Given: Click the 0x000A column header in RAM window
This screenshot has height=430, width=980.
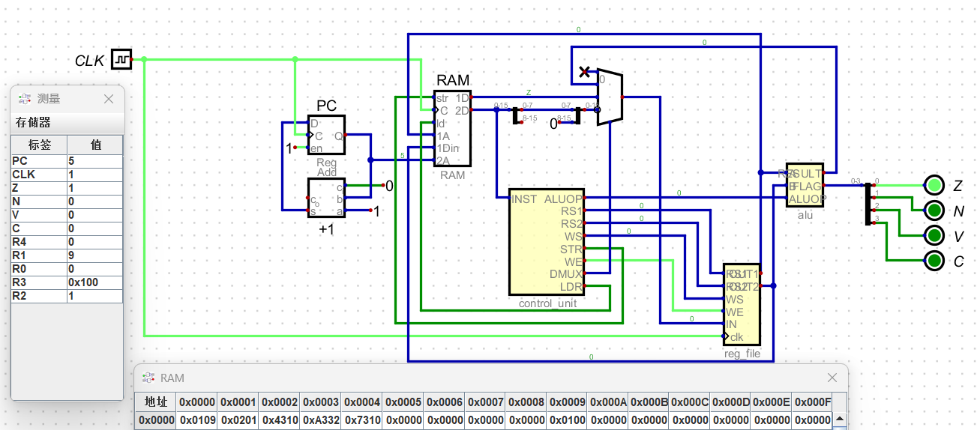Looking at the screenshot, I should pyautogui.click(x=607, y=402).
